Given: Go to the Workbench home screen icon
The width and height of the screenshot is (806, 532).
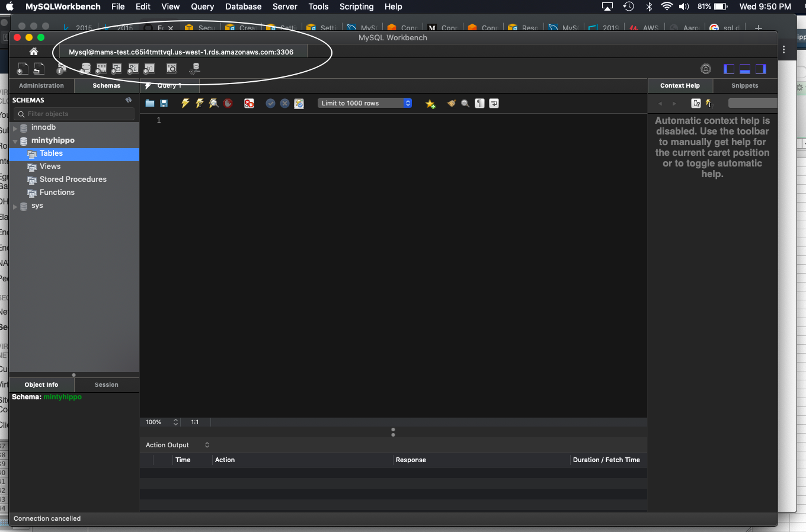Looking at the screenshot, I should tap(34, 52).
